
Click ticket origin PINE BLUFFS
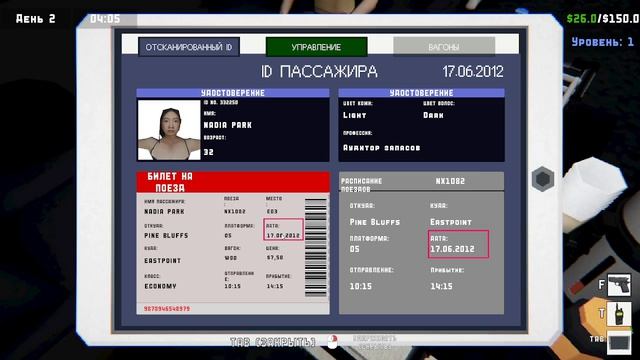166,236
